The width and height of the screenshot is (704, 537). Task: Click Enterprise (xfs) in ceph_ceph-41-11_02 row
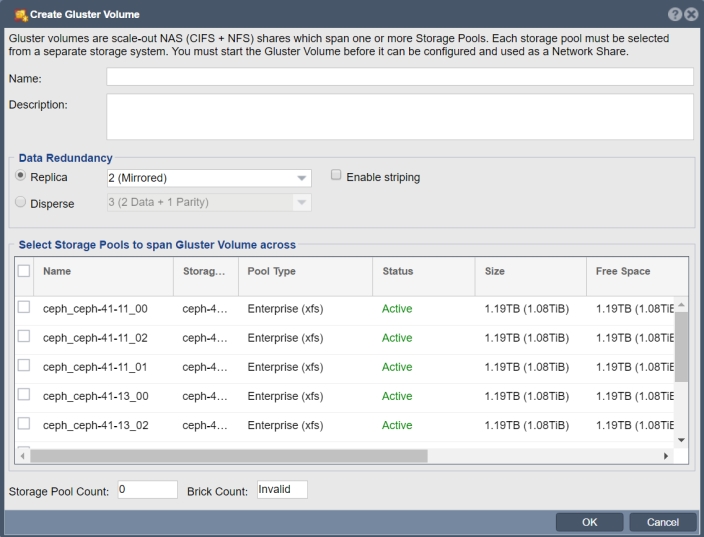285,338
